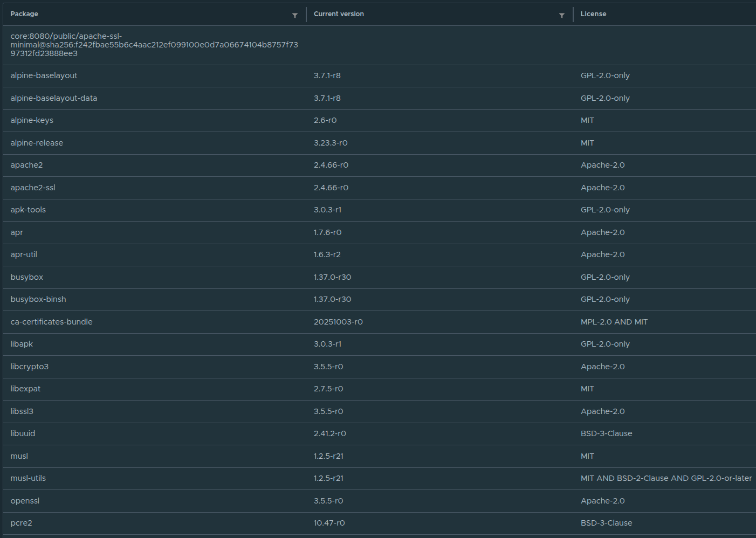Sort by the License column header
756x538 pixels.
tap(593, 14)
